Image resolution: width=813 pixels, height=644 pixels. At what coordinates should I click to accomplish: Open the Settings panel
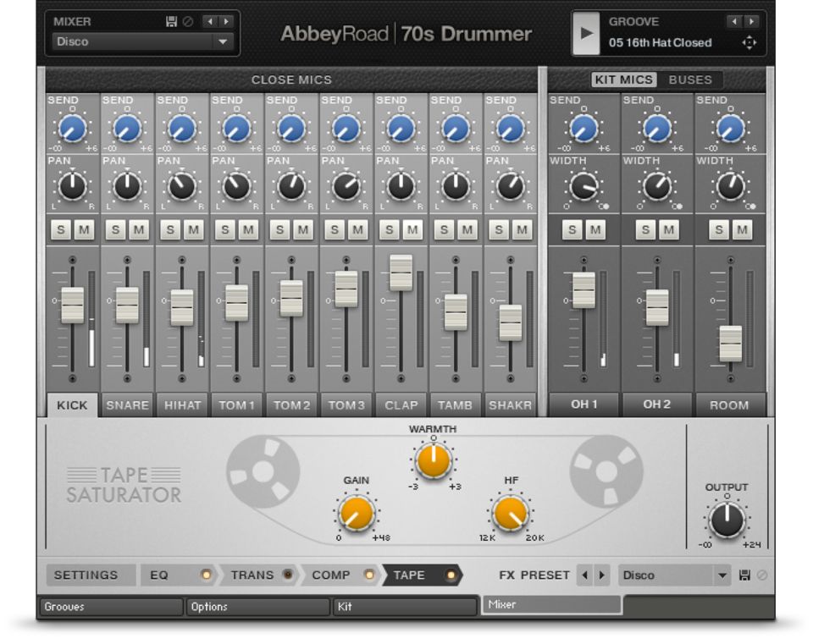[x=86, y=575]
